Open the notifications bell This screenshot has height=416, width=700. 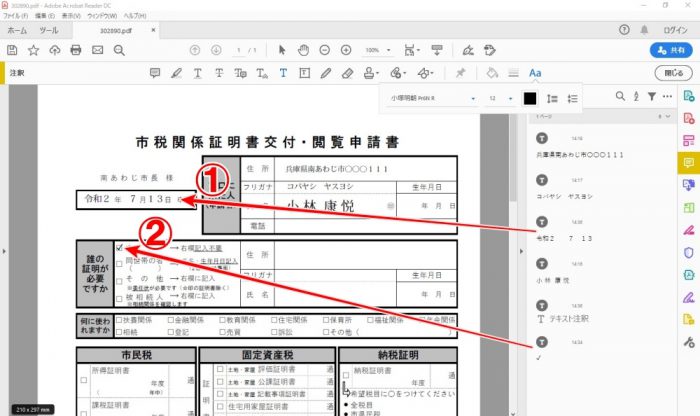[644, 30]
